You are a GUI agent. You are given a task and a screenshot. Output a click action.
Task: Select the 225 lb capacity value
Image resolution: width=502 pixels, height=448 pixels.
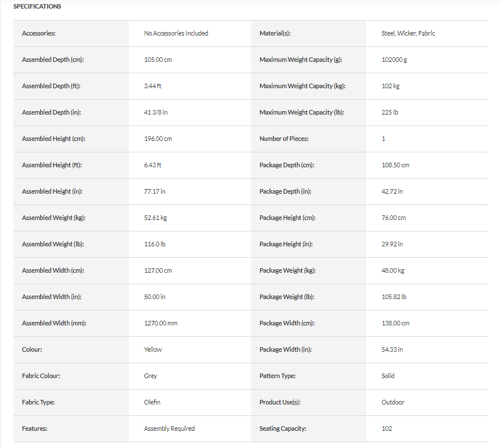click(390, 112)
